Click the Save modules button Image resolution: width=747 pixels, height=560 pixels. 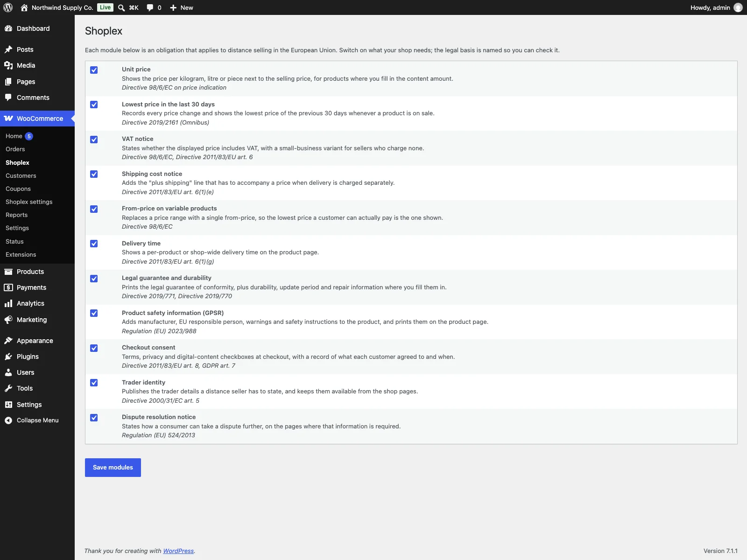click(x=113, y=468)
